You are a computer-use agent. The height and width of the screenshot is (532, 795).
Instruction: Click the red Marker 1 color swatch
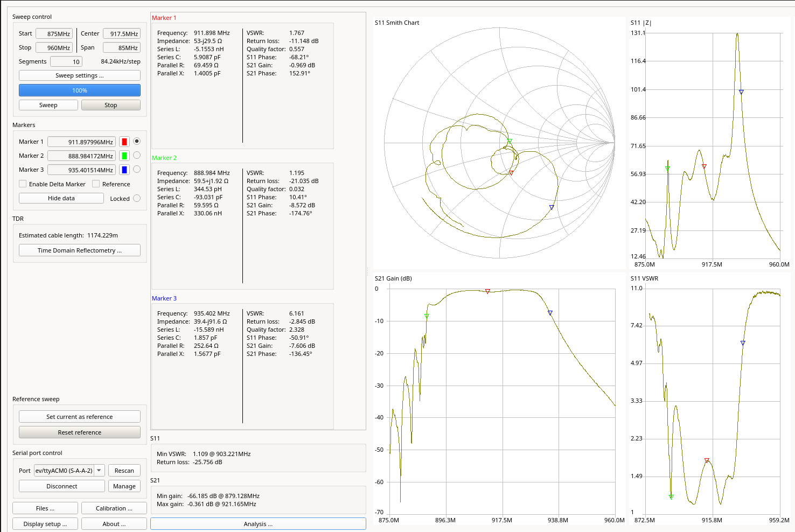124,142
